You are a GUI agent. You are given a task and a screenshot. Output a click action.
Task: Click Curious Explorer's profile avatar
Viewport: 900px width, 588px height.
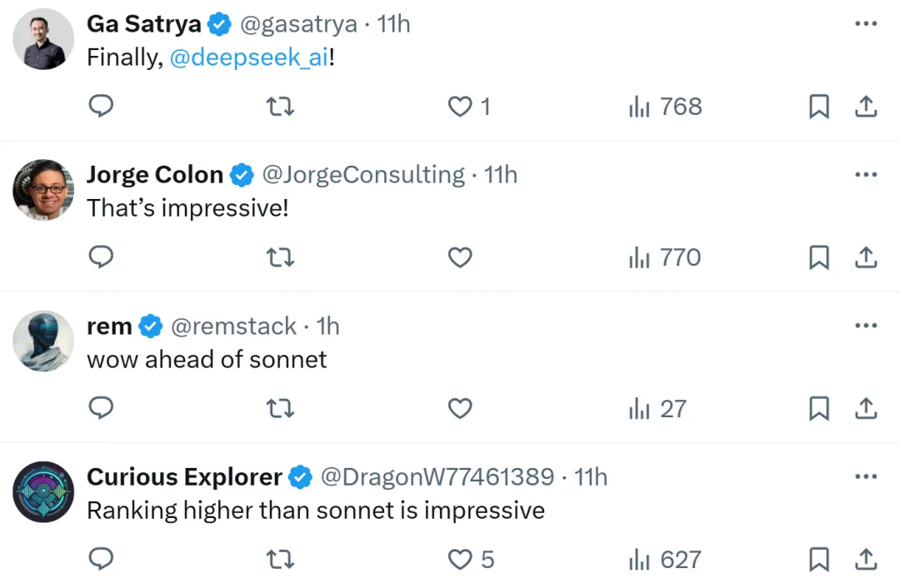pos(43,491)
